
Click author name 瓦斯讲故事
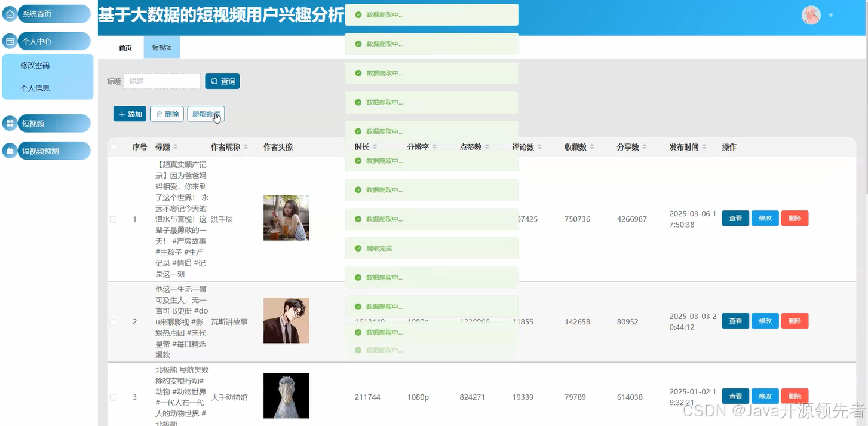[x=229, y=322]
